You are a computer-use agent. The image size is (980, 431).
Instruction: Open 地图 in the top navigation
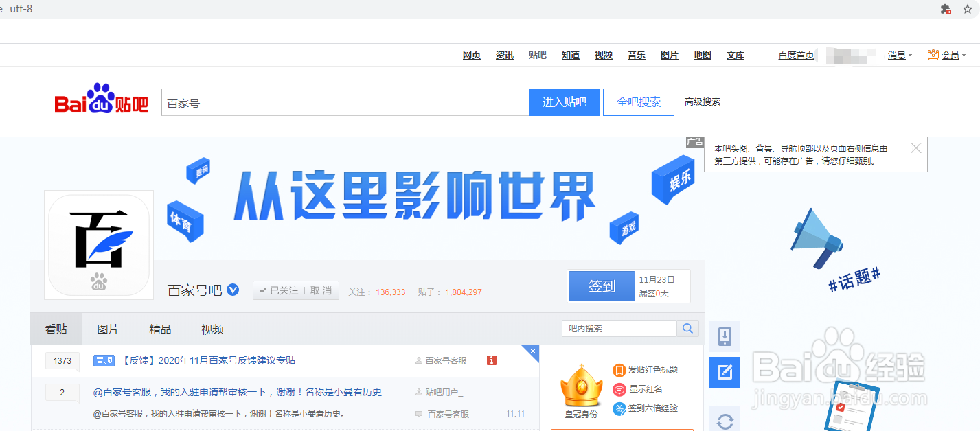tap(703, 55)
